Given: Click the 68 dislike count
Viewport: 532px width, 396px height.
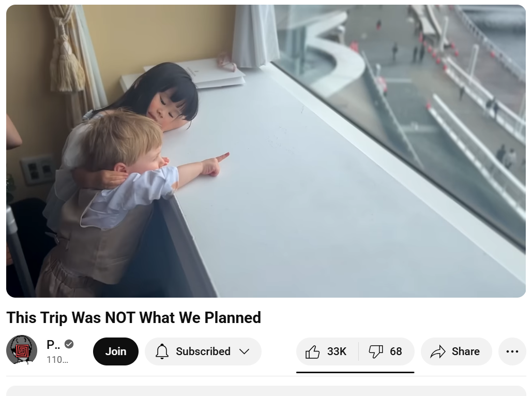Looking at the screenshot, I should [x=396, y=351].
